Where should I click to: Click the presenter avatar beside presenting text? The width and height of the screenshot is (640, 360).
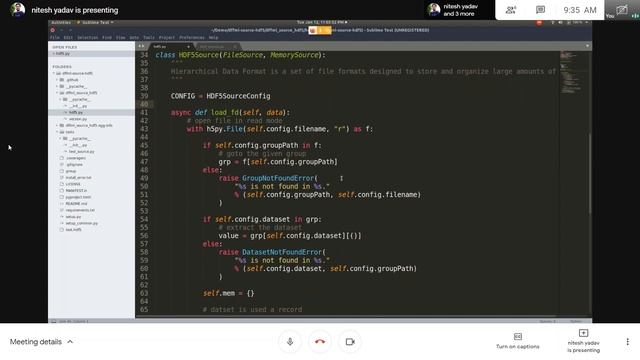18,10
